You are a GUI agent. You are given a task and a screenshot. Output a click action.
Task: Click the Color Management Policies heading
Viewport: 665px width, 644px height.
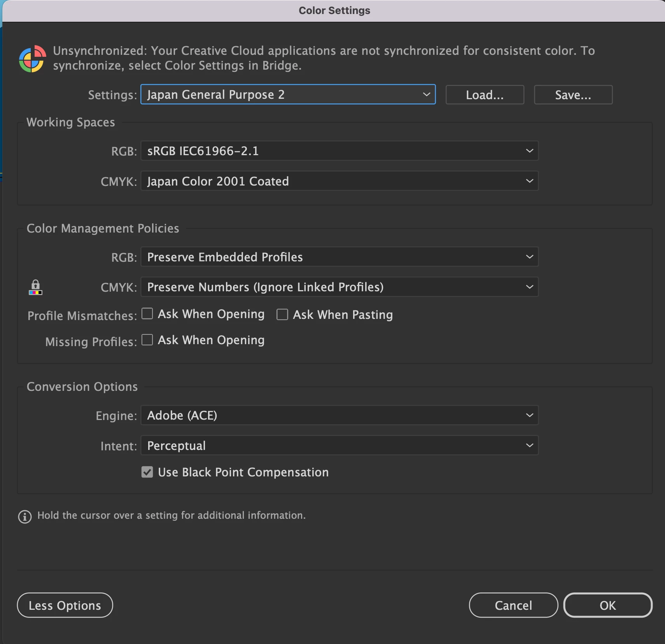pyautogui.click(x=103, y=228)
